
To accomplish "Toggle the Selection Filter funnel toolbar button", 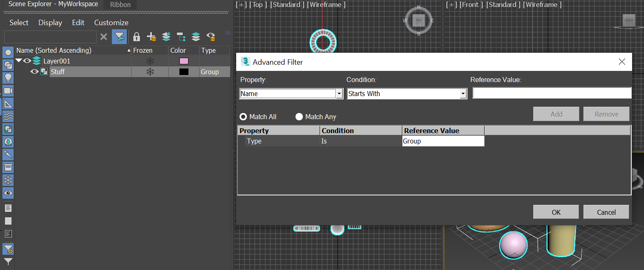I will (119, 37).
